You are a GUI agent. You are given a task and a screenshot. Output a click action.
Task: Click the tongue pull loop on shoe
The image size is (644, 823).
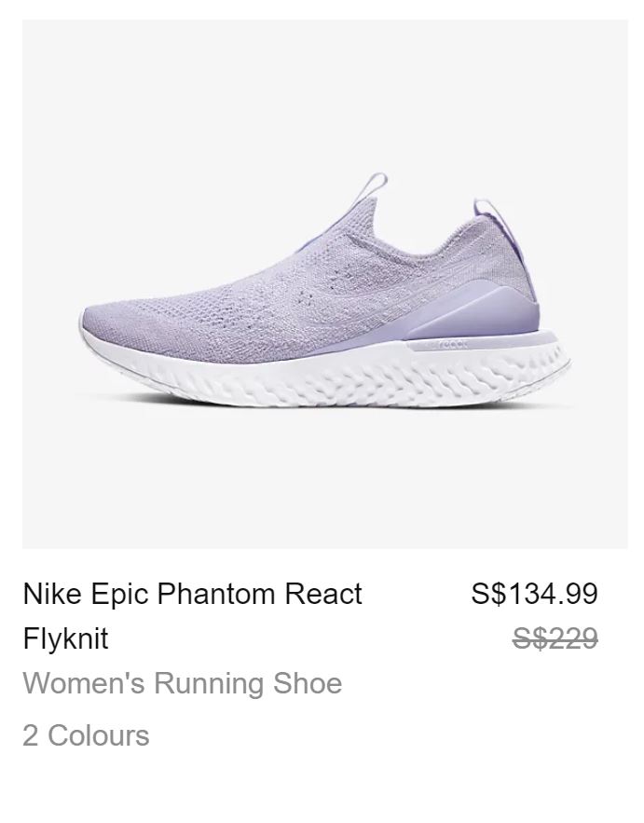pyautogui.click(x=376, y=182)
